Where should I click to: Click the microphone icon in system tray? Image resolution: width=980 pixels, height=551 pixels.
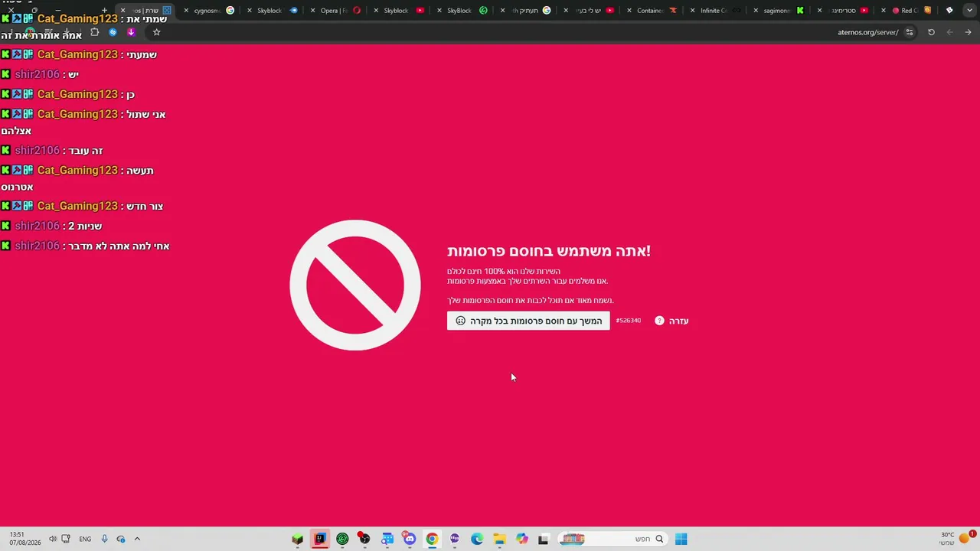(104, 539)
